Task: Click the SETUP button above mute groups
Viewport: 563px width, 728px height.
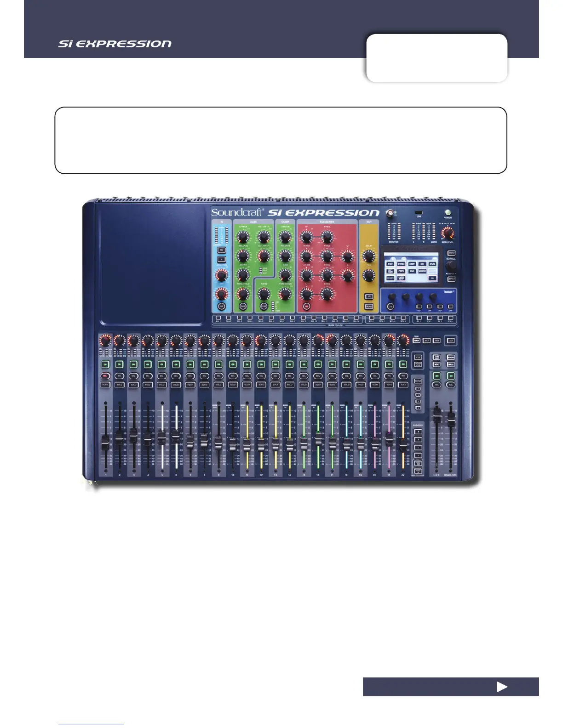Action: (418, 381)
